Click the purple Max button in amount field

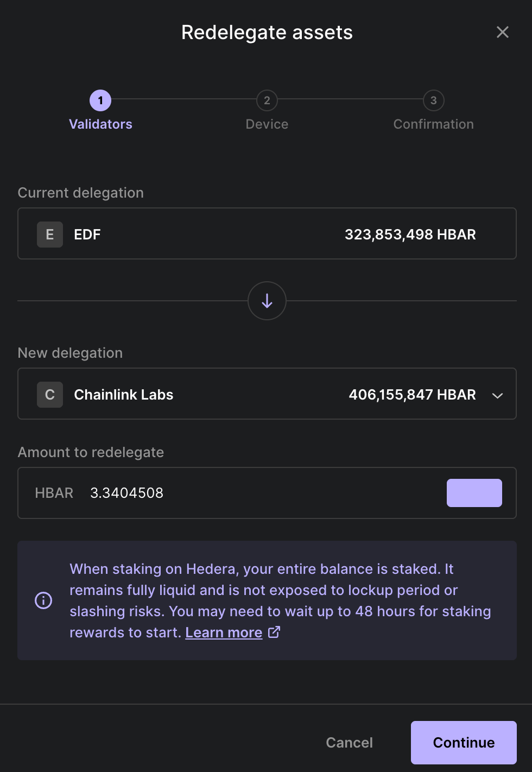[x=474, y=492]
